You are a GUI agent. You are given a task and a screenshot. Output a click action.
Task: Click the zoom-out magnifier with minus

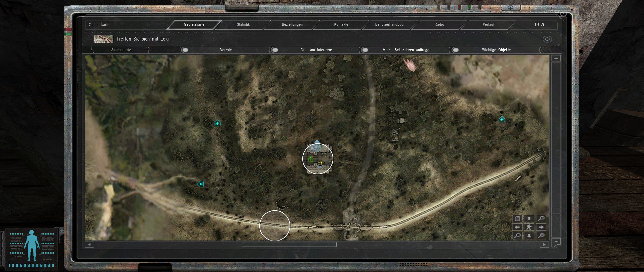coord(517,236)
